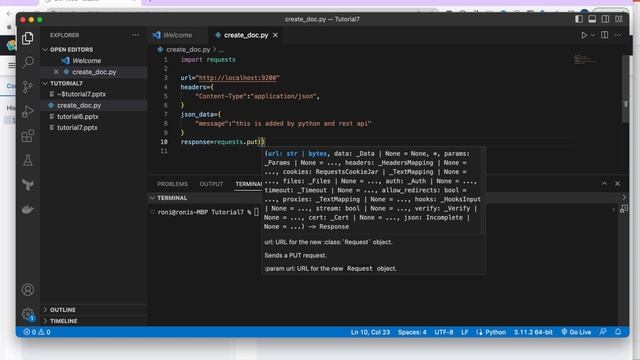Click the editor vertical scrollbar
Image resolution: width=640 pixels, height=360 pixels.
tap(625, 89)
